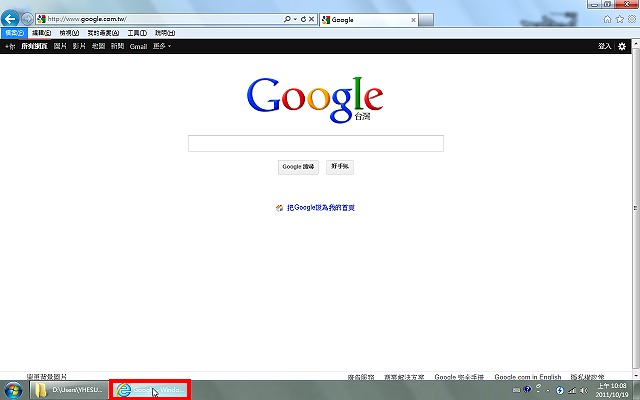Click the Google favicon in the address bar
The image size is (640, 400).
pyautogui.click(x=41, y=19)
